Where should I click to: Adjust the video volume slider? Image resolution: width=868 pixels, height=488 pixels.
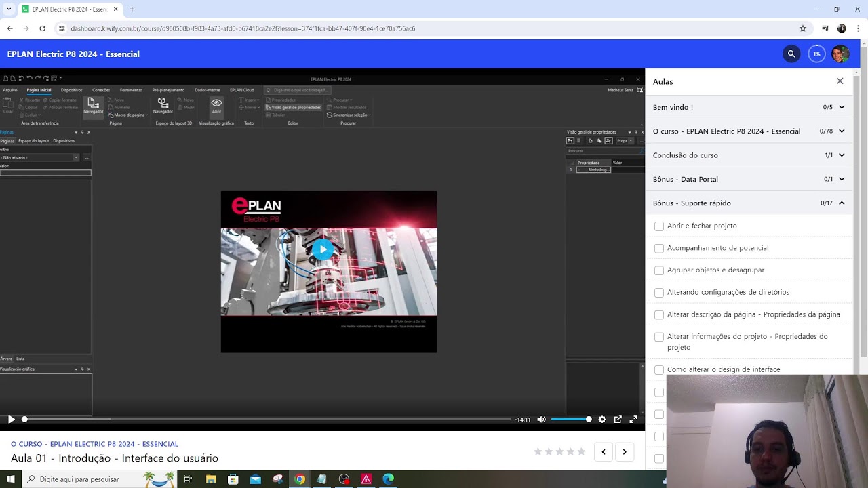pos(570,420)
